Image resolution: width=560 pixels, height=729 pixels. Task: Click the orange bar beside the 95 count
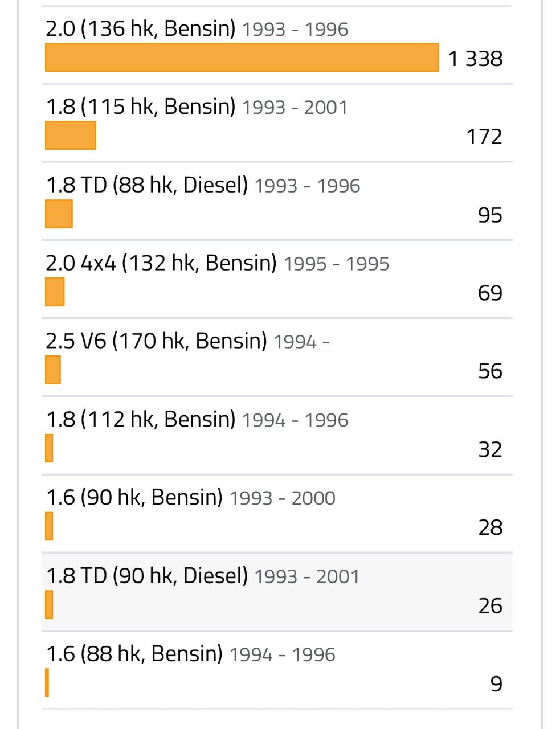click(x=59, y=214)
